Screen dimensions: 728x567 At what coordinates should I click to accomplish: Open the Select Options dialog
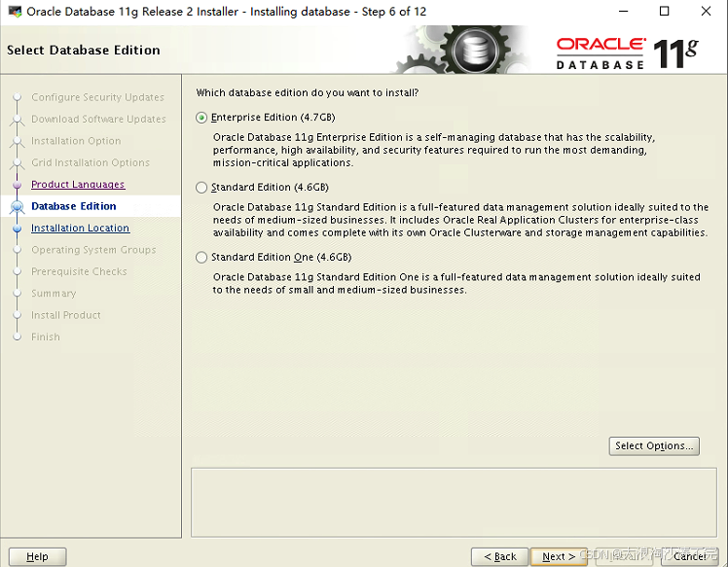654,445
